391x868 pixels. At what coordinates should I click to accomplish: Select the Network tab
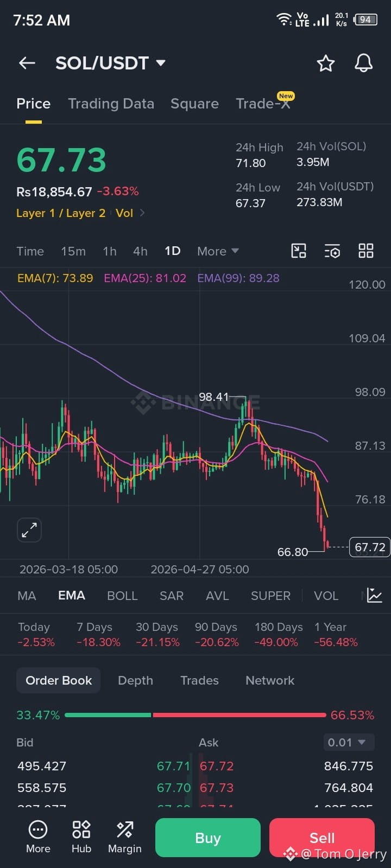pyautogui.click(x=270, y=680)
